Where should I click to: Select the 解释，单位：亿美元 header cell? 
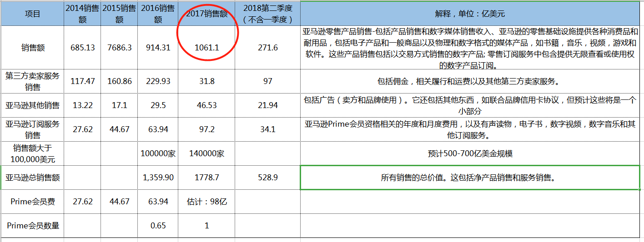click(x=470, y=14)
